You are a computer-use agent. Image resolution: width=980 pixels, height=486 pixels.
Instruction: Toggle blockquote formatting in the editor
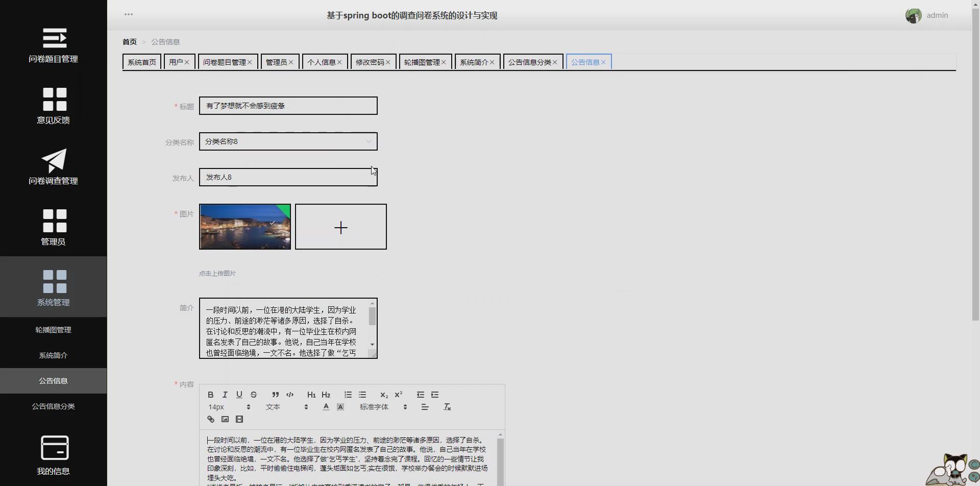275,394
